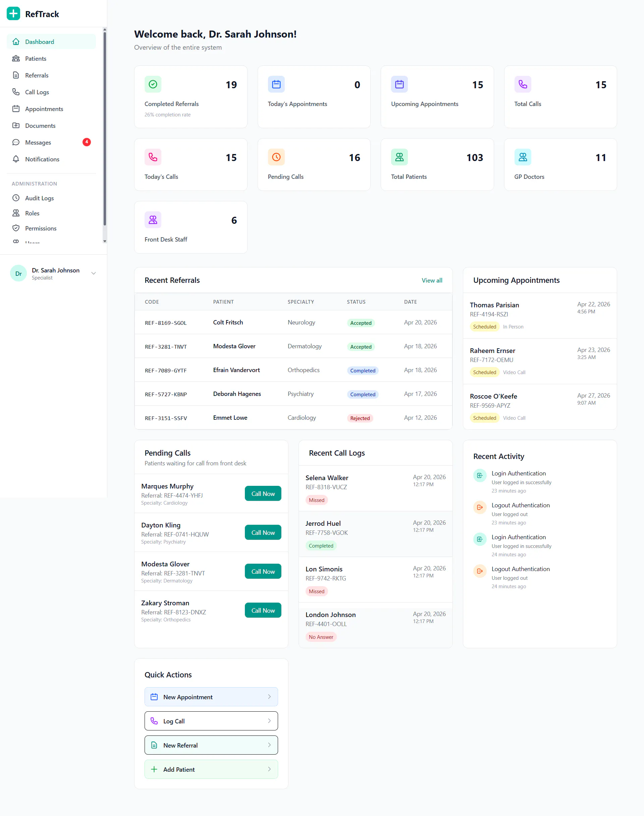Image resolution: width=644 pixels, height=816 pixels.
Task: Click the Selena Walker call log entry
Action: point(375,489)
